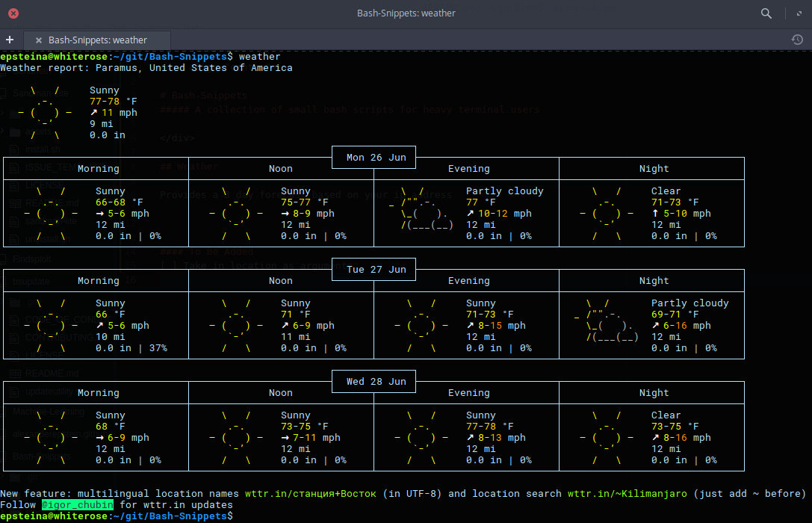Click current visibility '9 mi' value

101,124
